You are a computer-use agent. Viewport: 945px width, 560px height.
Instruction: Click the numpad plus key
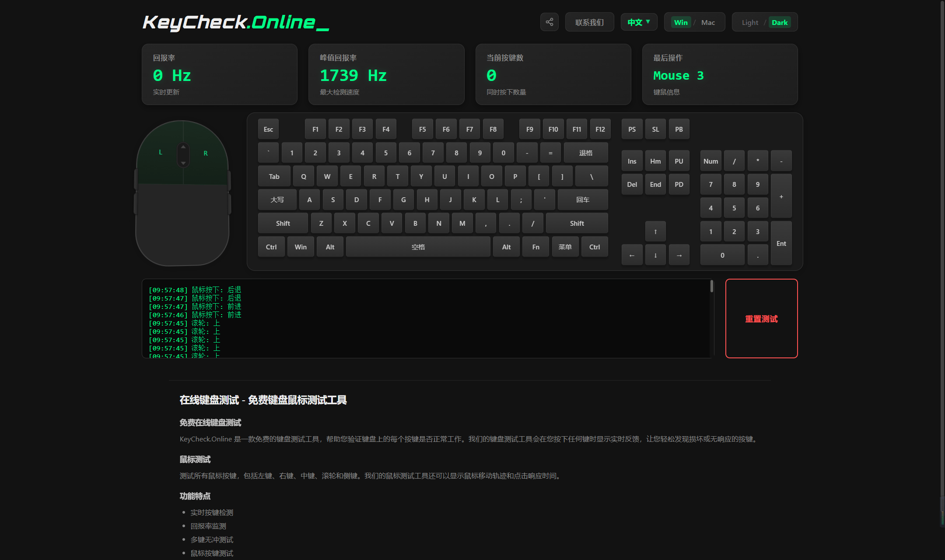point(781,196)
